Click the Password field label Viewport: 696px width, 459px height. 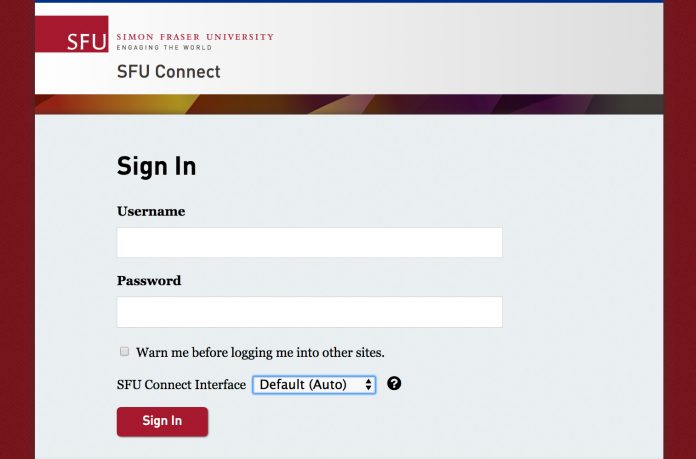pos(149,281)
